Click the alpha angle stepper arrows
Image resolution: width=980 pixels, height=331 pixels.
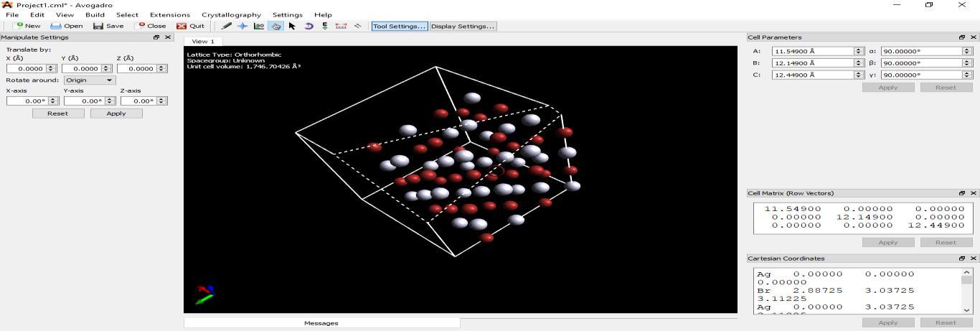coord(967,51)
